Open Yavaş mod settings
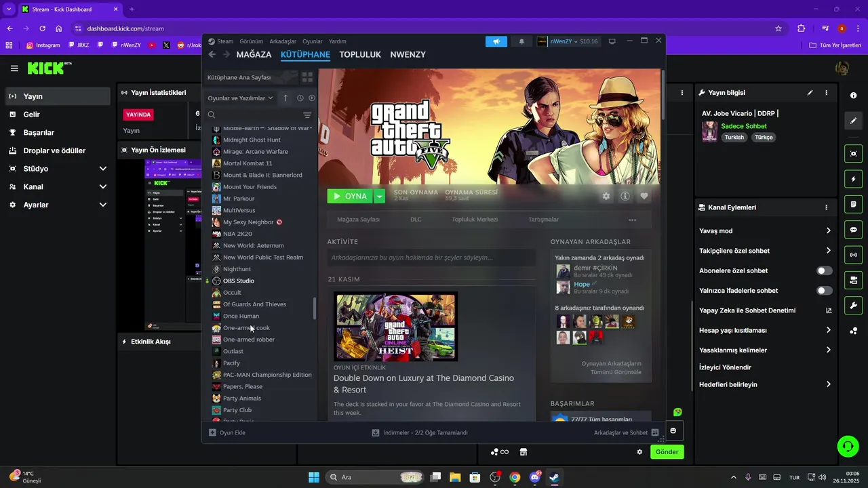The width and height of the screenshot is (868, 488). [x=765, y=231]
